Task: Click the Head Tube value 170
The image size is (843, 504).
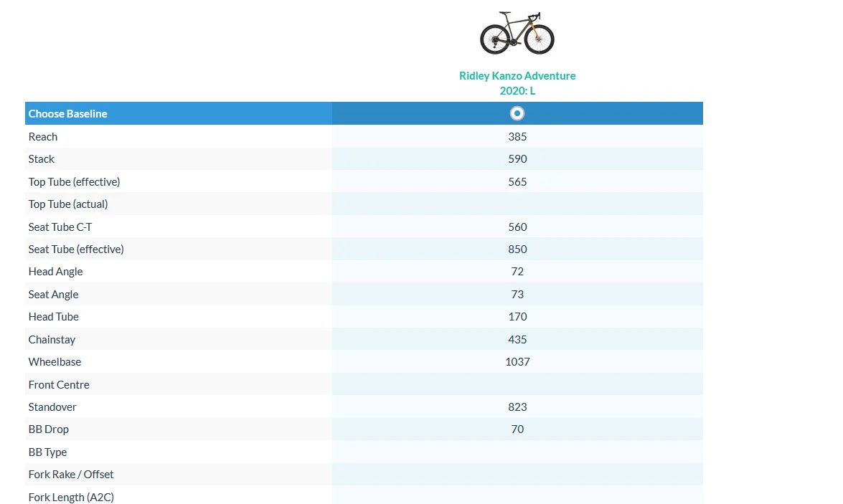Action: [x=517, y=317]
